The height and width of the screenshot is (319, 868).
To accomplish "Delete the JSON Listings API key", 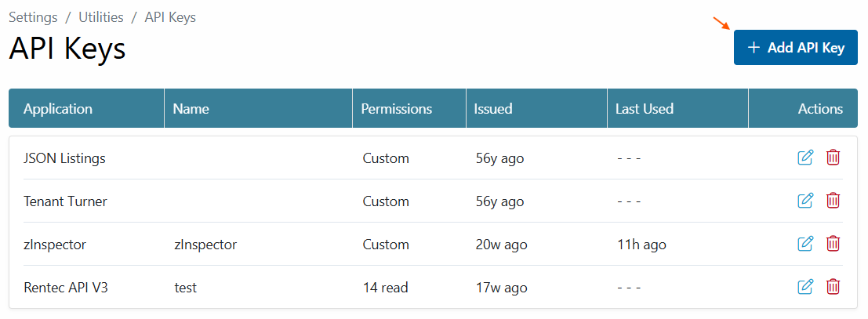I will click(x=833, y=158).
